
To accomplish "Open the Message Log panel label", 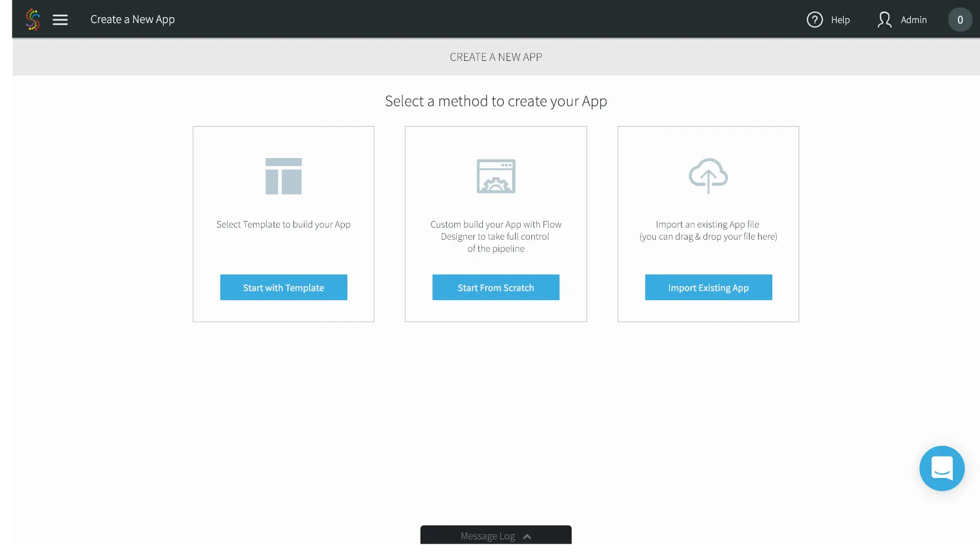I will tap(487, 536).
